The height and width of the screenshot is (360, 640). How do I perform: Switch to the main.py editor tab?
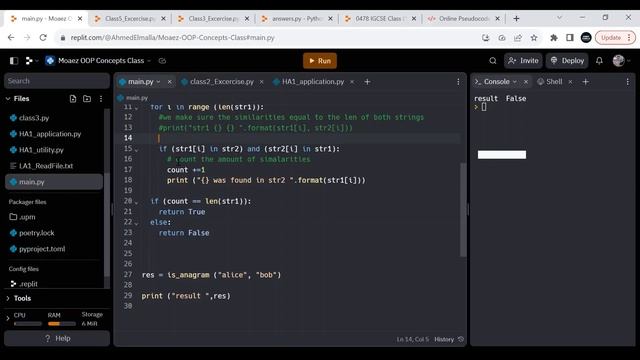click(140, 82)
